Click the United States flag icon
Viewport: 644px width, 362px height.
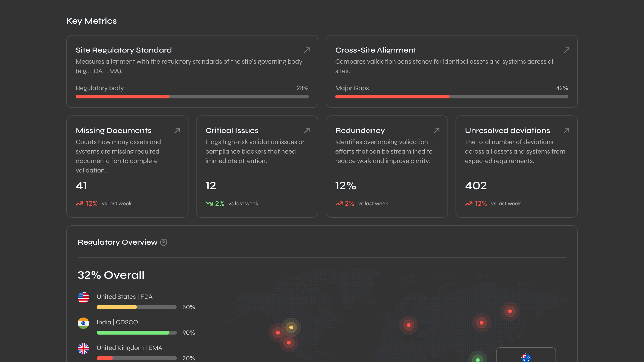[x=84, y=297]
